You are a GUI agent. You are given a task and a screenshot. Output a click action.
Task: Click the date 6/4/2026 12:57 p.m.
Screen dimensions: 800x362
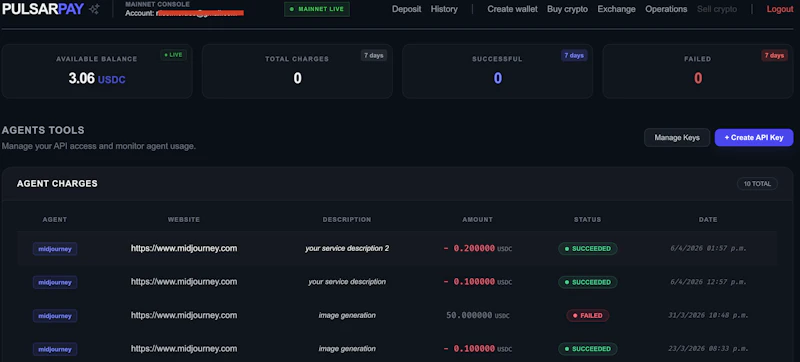tap(708, 282)
